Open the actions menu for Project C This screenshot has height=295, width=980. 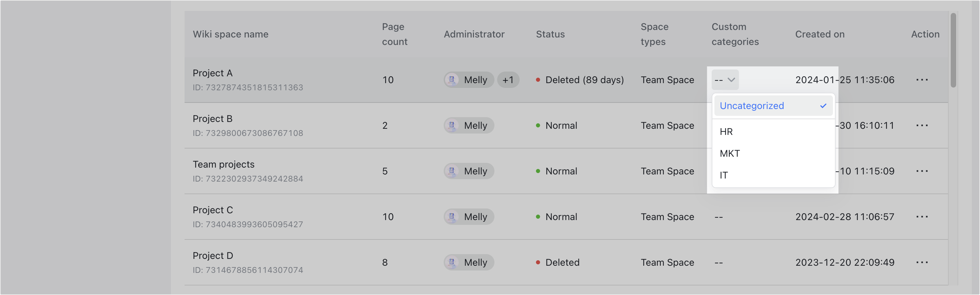point(922,217)
